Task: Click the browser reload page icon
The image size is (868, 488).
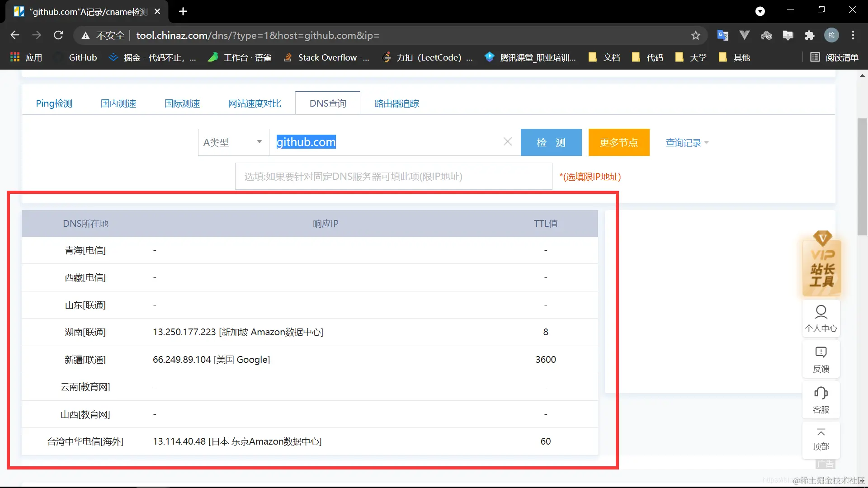Action: [x=58, y=35]
